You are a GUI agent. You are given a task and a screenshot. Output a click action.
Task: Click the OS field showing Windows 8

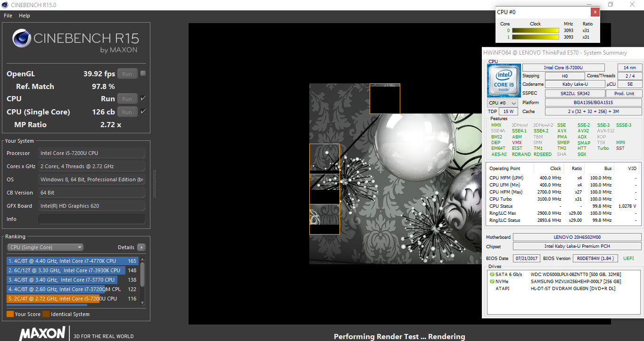coord(91,179)
